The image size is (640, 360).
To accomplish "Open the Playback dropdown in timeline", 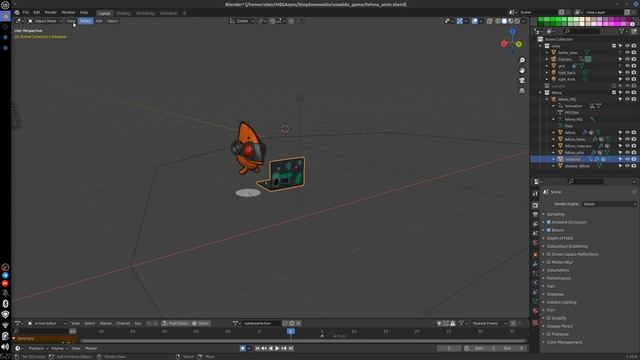I will point(38,348).
